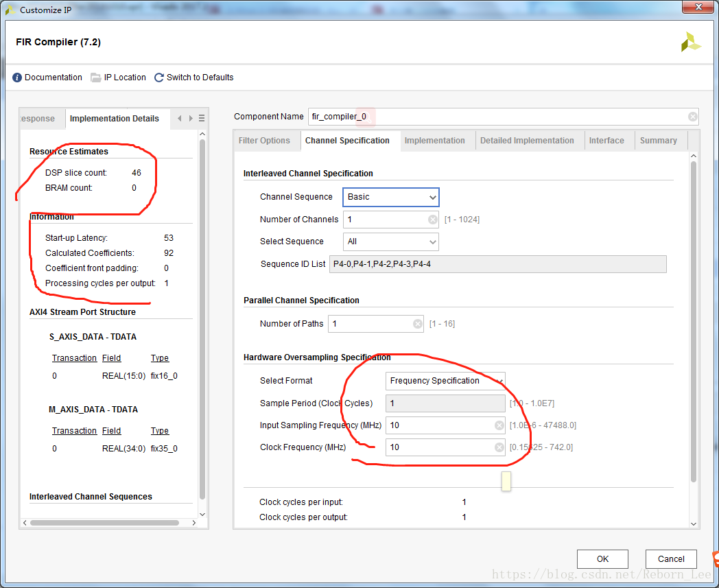Image resolution: width=719 pixels, height=588 pixels.
Task: Open the Channel Sequence dropdown
Action: coord(390,197)
